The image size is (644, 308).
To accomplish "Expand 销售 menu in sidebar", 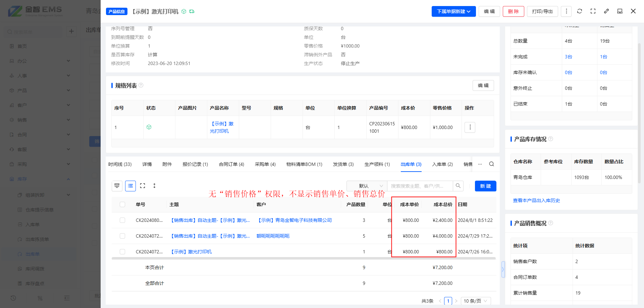I will pyautogui.click(x=40, y=120).
